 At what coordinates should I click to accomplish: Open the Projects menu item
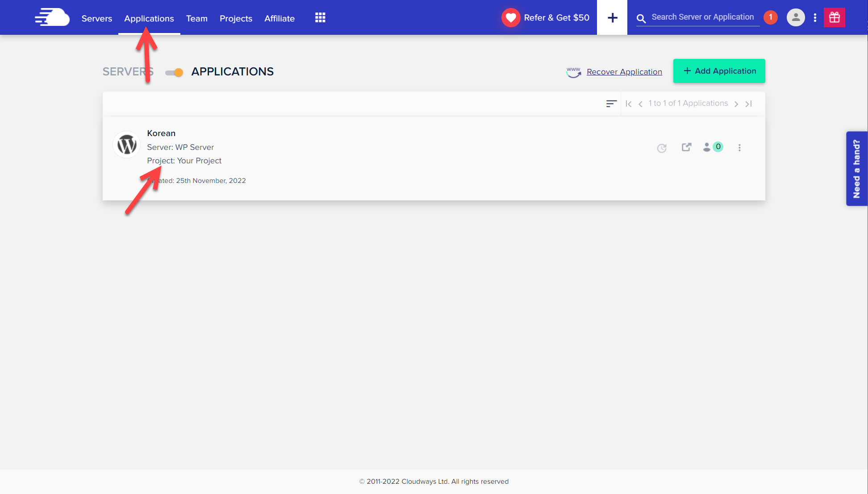pyautogui.click(x=236, y=18)
